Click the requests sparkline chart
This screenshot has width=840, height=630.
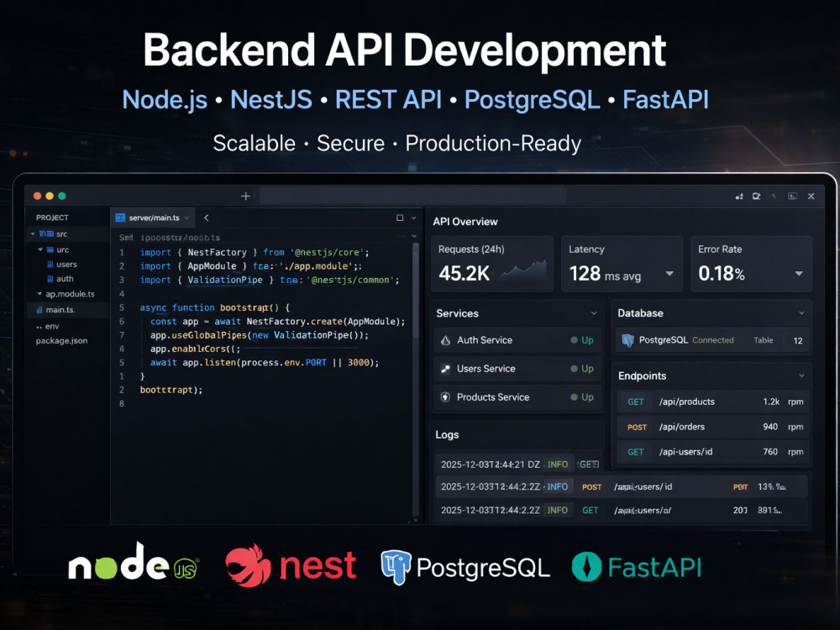[x=523, y=270]
